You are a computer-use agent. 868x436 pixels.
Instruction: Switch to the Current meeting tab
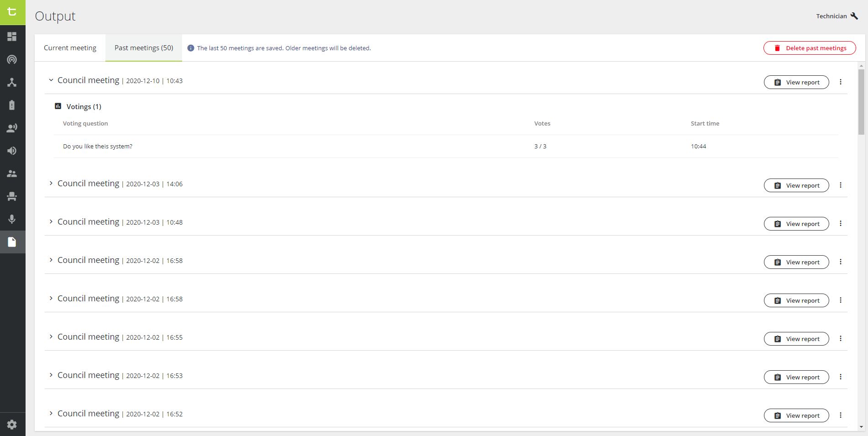coord(70,48)
